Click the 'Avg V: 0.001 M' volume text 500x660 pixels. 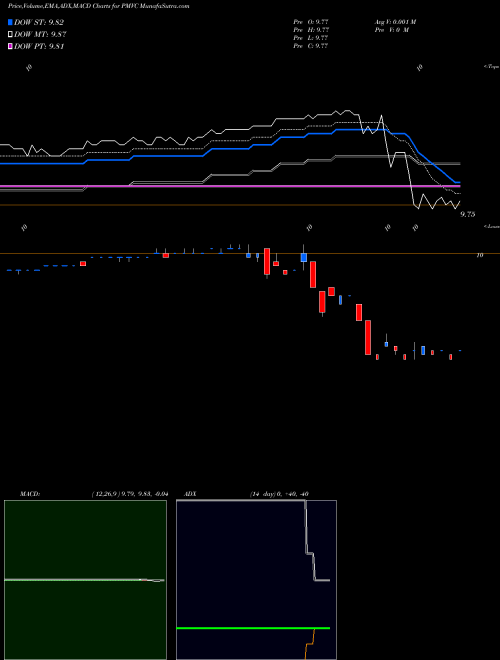click(395, 22)
